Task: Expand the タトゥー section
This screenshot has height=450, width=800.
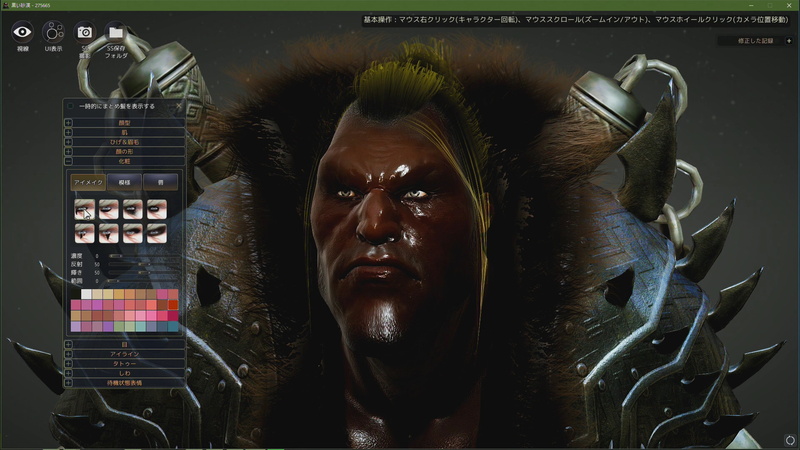Action: point(124,364)
